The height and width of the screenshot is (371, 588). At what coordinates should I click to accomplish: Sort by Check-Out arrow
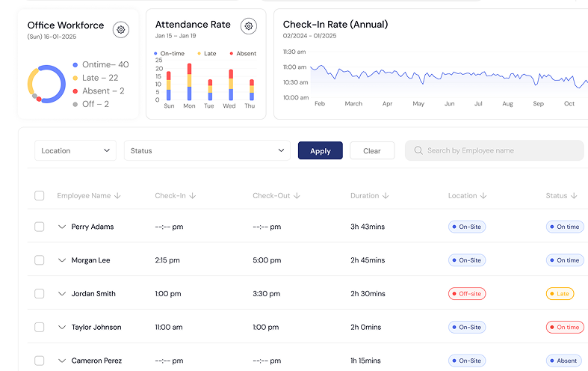coord(297,196)
